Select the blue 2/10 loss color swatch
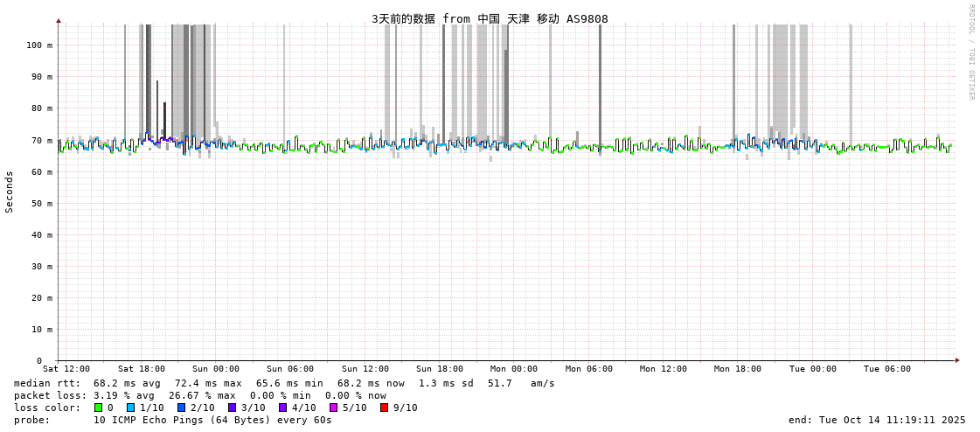 [181, 408]
